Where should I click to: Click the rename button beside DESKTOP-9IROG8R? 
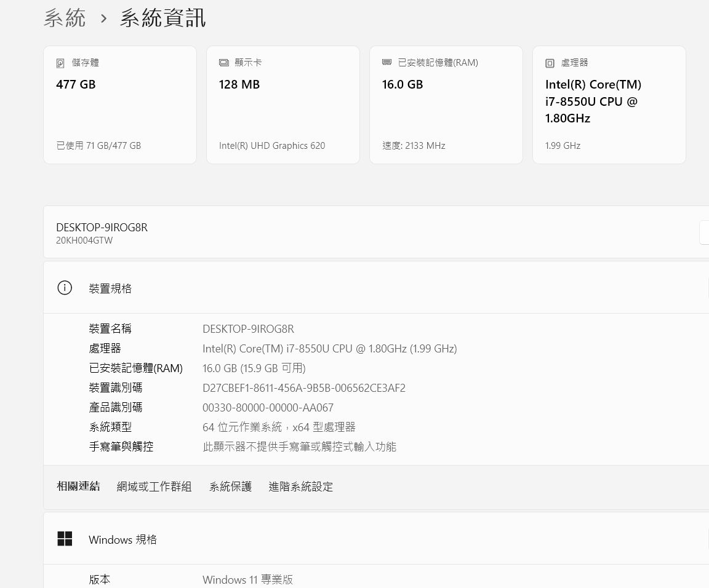tap(704, 232)
